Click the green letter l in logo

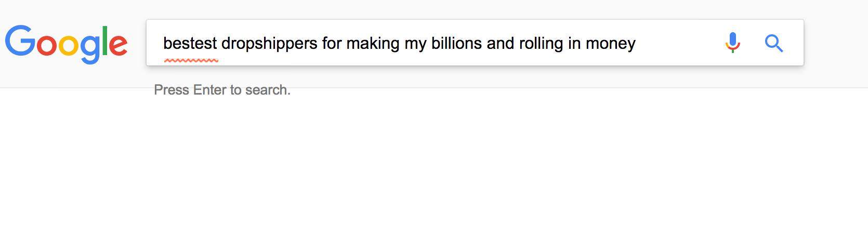tap(104, 41)
